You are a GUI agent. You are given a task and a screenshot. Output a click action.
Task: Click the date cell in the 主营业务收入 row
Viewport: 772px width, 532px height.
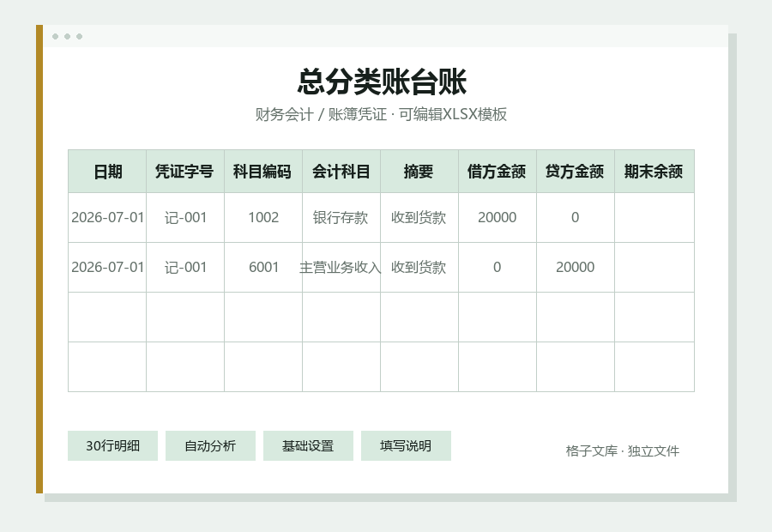click(x=107, y=267)
